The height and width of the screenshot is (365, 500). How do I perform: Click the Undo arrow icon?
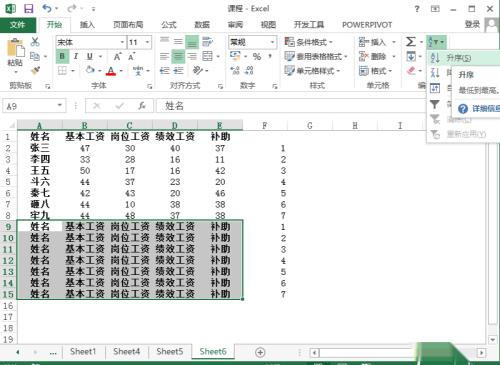click(x=47, y=8)
